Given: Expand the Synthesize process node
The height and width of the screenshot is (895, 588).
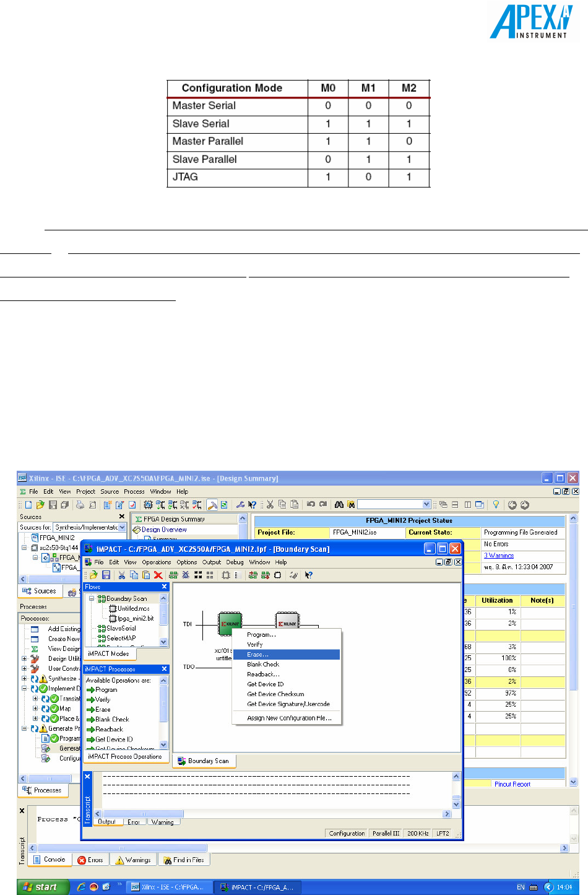Looking at the screenshot, I should (25, 679).
